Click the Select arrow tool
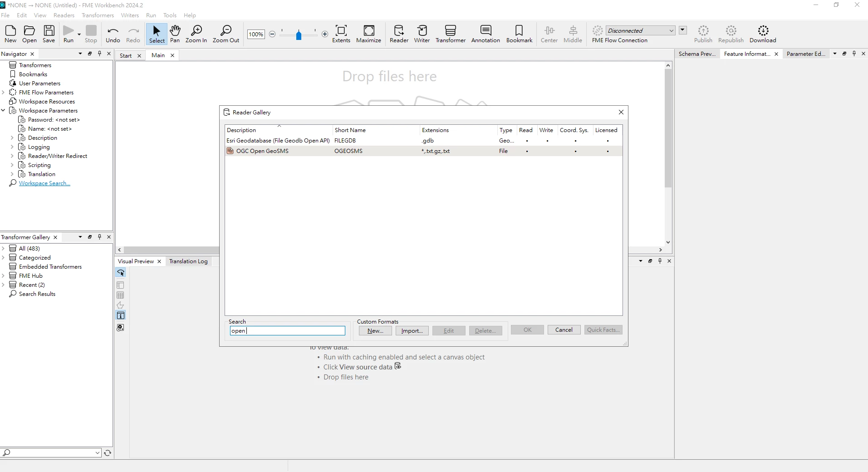This screenshot has height=472, width=868. (x=157, y=34)
